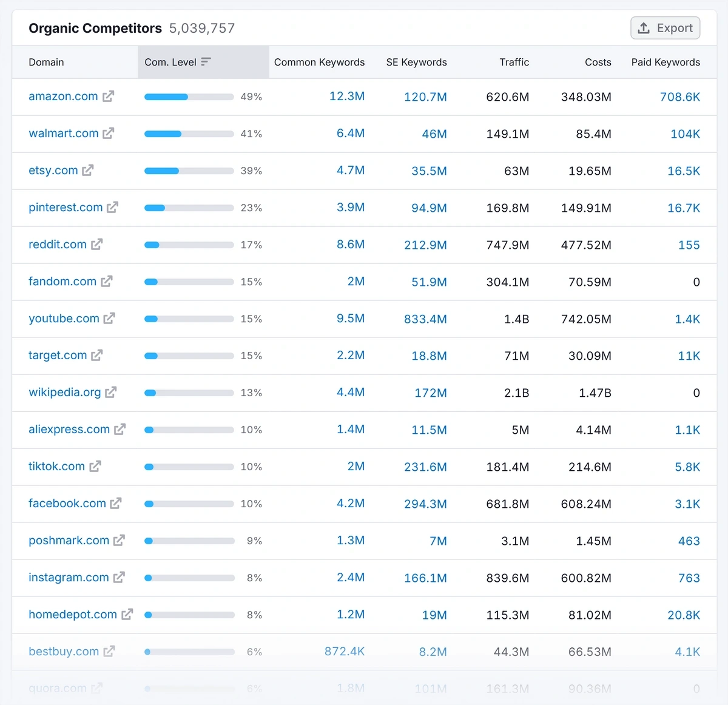Sort by Costs column header
The height and width of the screenshot is (705, 728).
(x=598, y=62)
